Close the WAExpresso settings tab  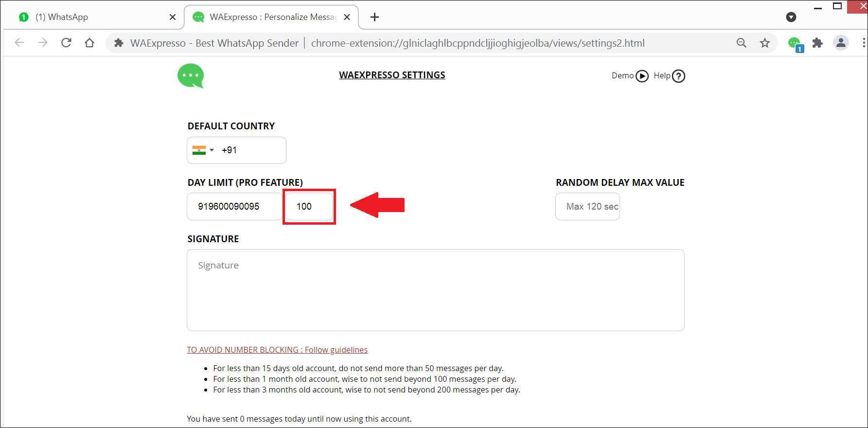point(347,17)
